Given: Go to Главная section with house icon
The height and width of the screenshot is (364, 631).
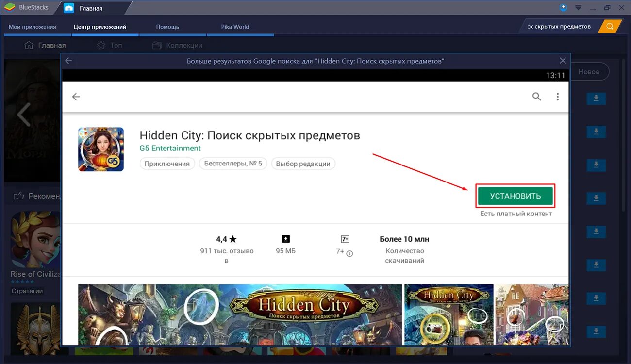Looking at the screenshot, I should tap(45, 45).
